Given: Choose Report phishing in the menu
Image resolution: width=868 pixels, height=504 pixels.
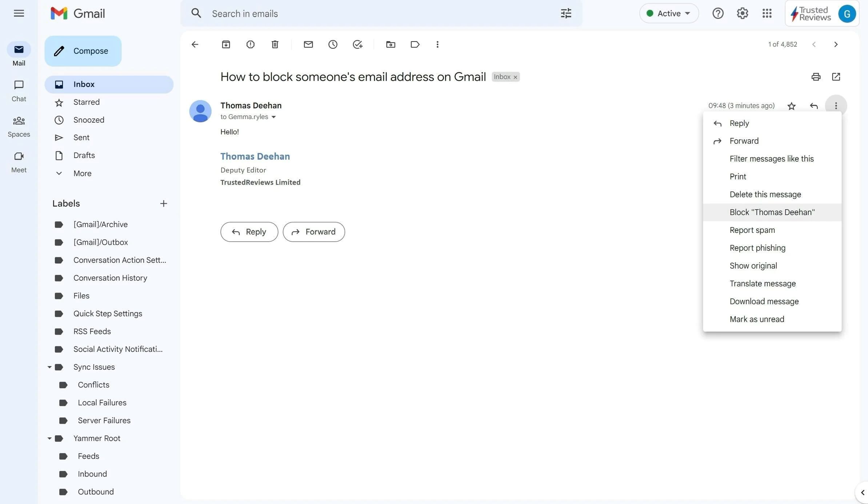Looking at the screenshot, I should pyautogui.click(x=757, y=248).
